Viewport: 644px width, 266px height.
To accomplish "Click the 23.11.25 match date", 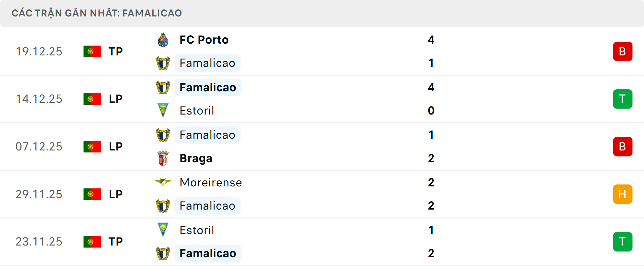I will click(x=39, y=242).
